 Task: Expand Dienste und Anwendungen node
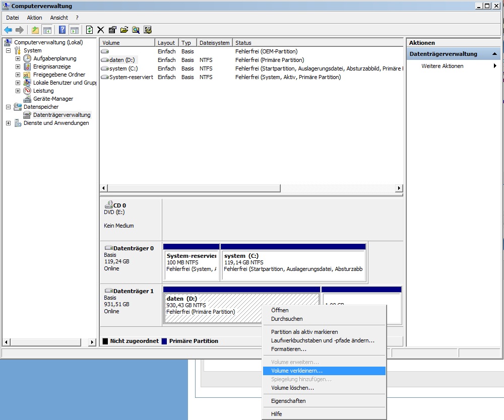(9, 123)
